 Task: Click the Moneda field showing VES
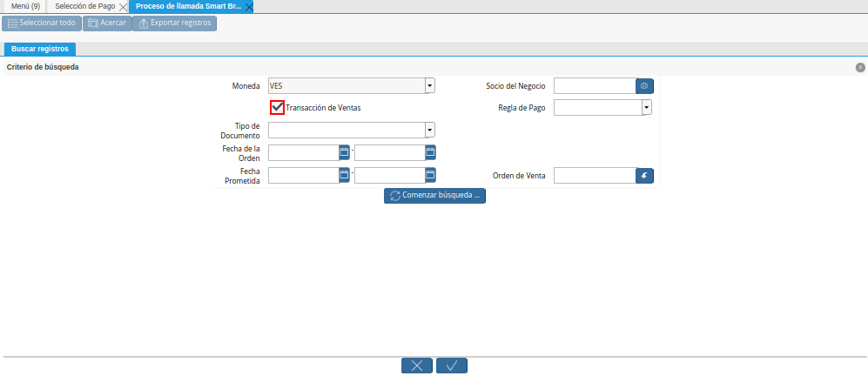click(347, 86)
